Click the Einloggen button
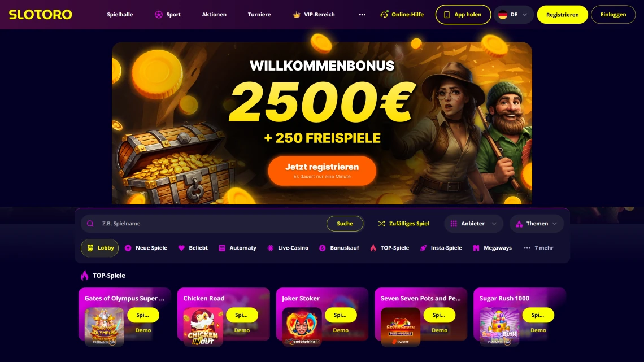644x362 pixels. (x=613, y=14)
